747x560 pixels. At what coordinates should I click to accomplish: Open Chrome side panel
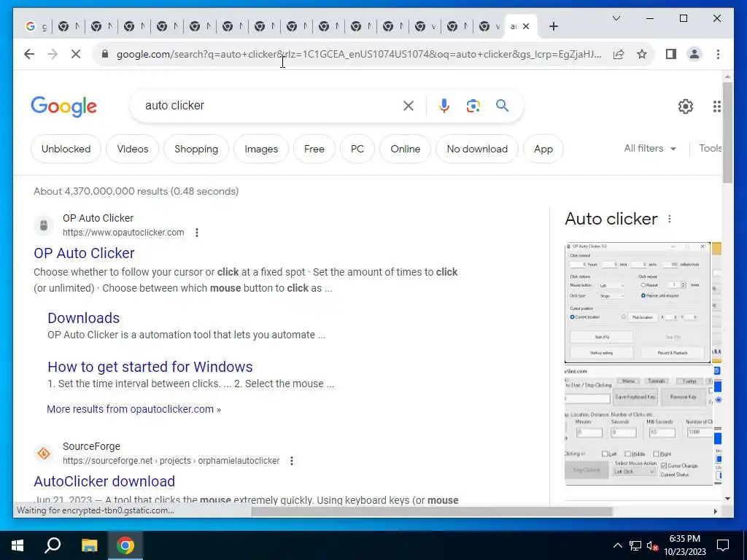tap(671, 54)
